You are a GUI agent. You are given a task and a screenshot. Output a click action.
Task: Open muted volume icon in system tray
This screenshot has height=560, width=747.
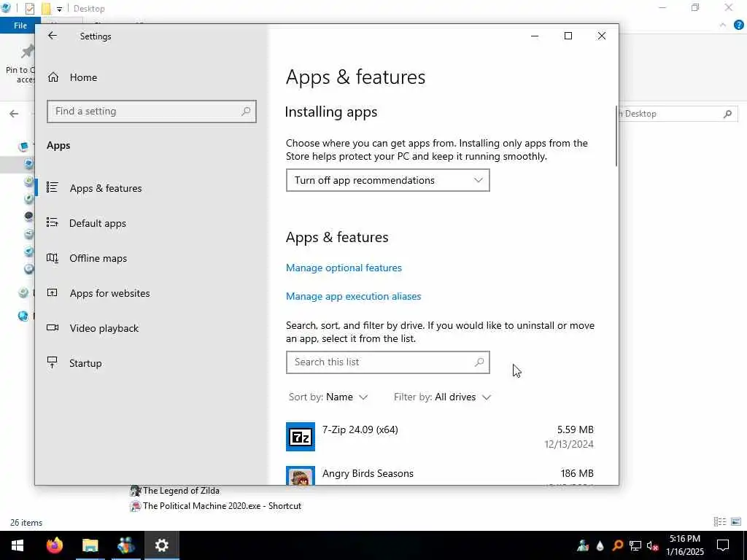tap(653, 545)
